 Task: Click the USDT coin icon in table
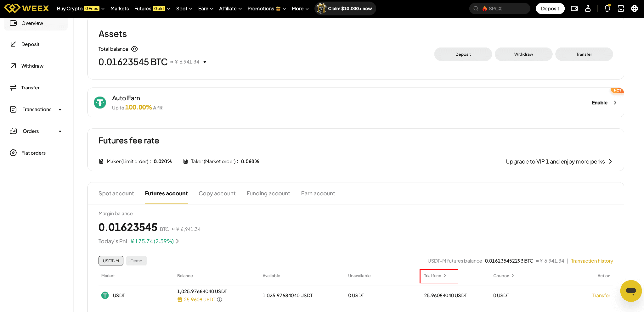tap(105, 295)
